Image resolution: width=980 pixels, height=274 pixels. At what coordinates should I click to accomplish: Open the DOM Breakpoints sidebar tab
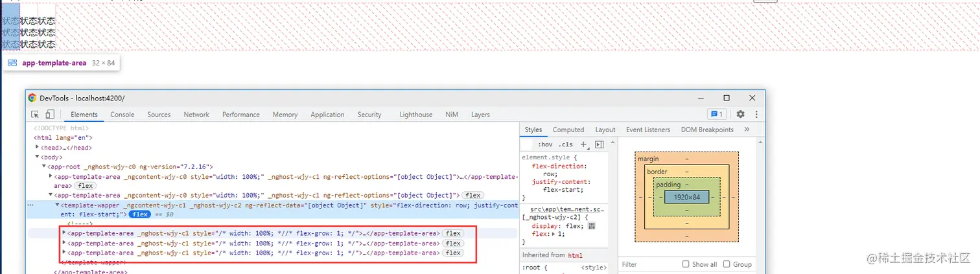tap(707, 130)
